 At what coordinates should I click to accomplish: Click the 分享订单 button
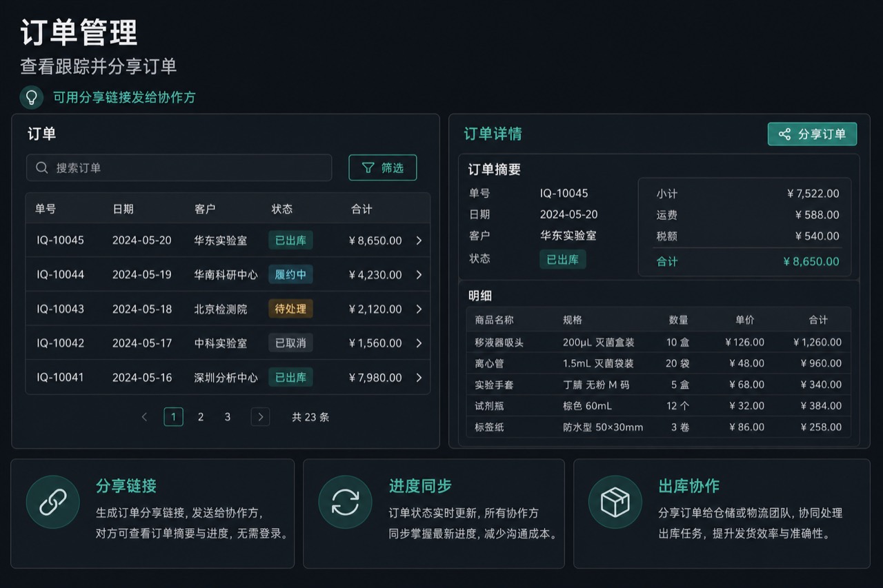[812, 134]
